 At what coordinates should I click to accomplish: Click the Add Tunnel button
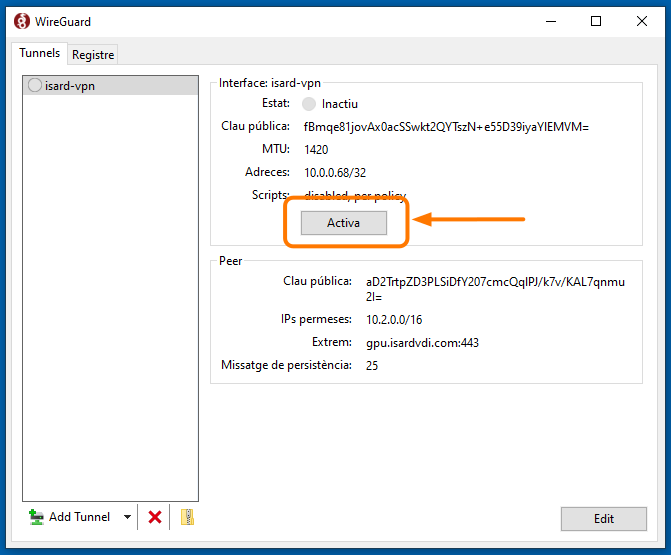coord(71,517)
